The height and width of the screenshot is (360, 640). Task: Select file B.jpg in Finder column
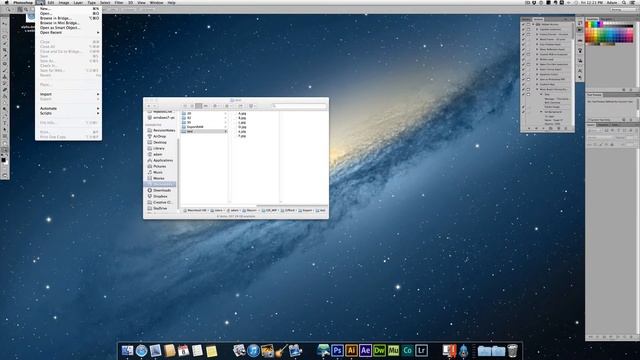point(242,118)
